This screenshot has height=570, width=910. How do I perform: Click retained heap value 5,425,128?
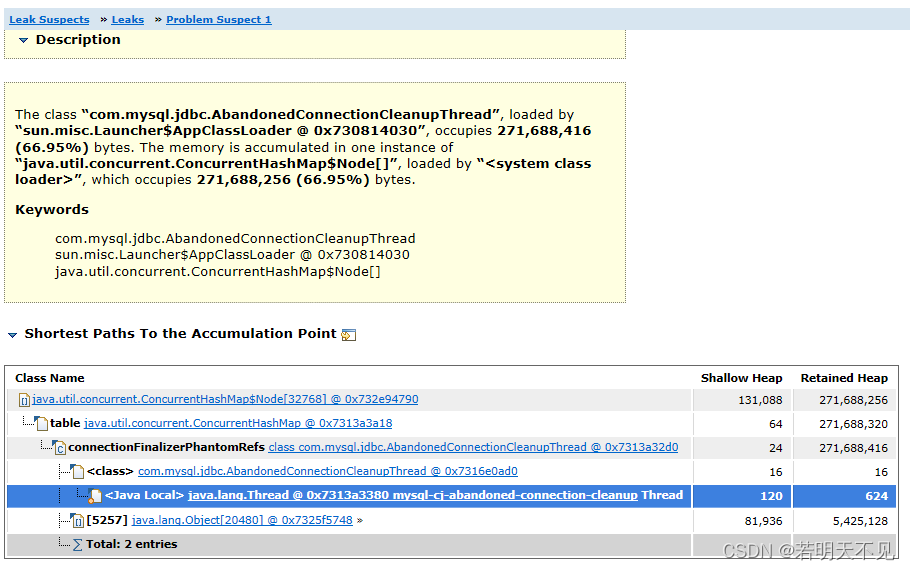[860, 521]
